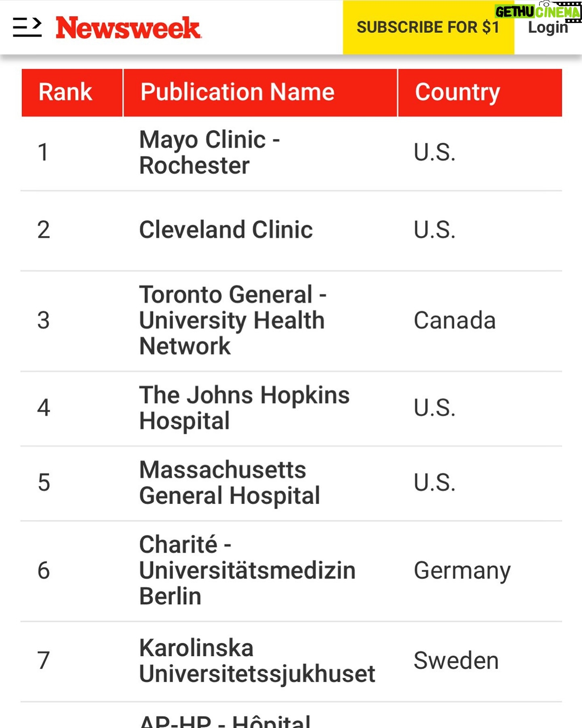
Task: Select Karolinska Universitetssjukhuset entry
Action: click(x=257, y=661)
